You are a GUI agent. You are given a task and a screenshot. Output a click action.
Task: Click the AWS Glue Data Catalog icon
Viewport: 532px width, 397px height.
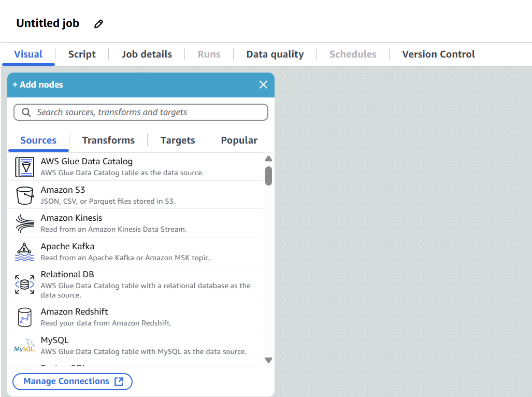click(x=24, y=167)
